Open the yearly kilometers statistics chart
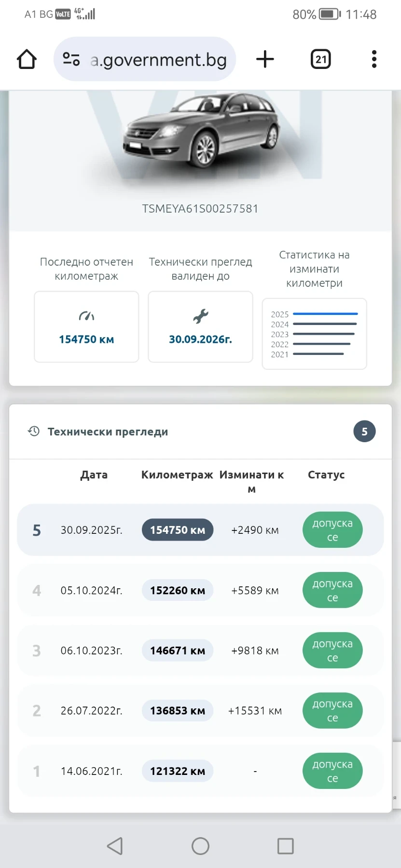The image size is (401, 868). 314,334
